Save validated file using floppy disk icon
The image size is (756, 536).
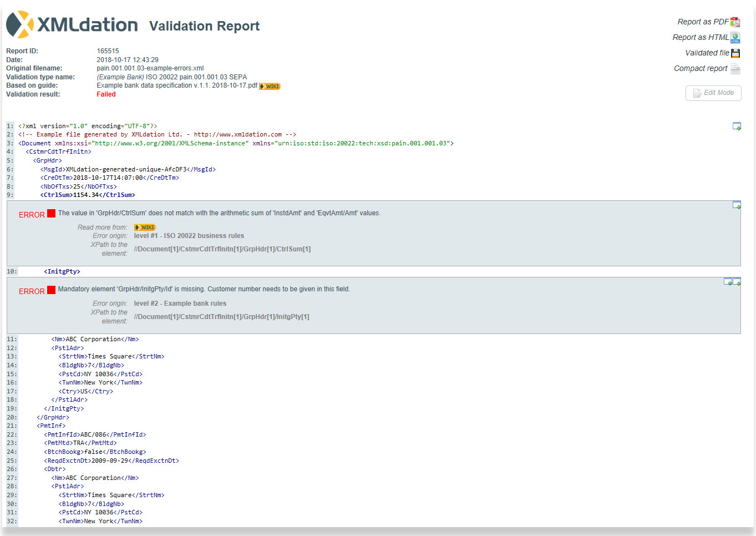[x=735, y=53]
